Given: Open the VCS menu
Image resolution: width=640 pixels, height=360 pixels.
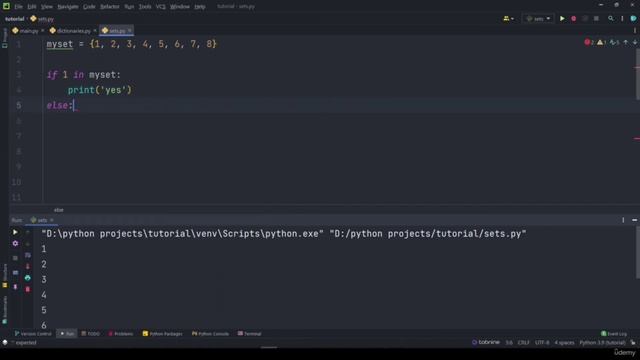Looking at the screenshot, I should click(x=160, y=7).
